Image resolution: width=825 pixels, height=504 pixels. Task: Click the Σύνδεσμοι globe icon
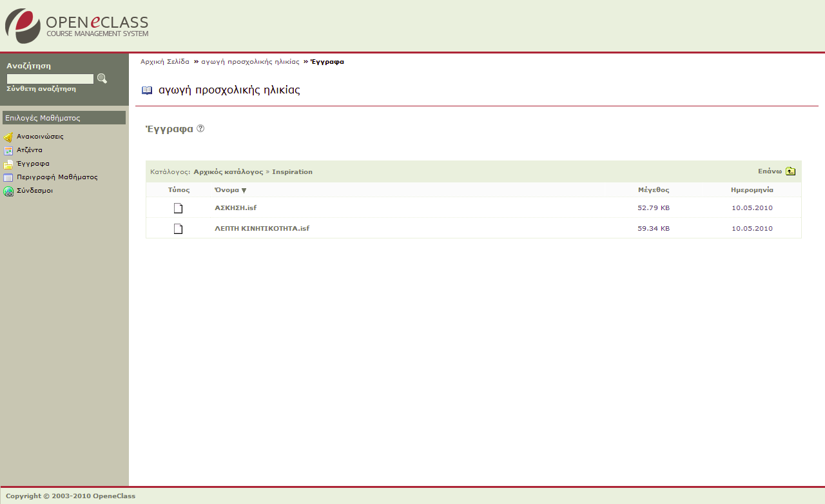pos(8,191)
